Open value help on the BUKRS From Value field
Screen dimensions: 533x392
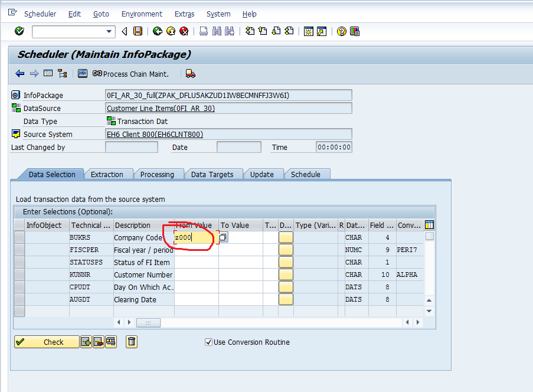pyautogui.click(x=223, y=237)
